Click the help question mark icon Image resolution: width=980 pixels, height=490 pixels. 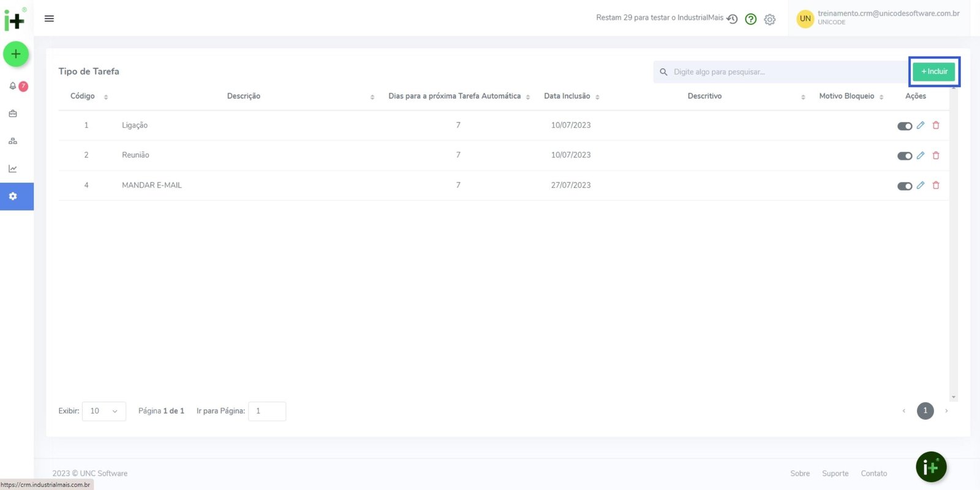tap(750, 19)
